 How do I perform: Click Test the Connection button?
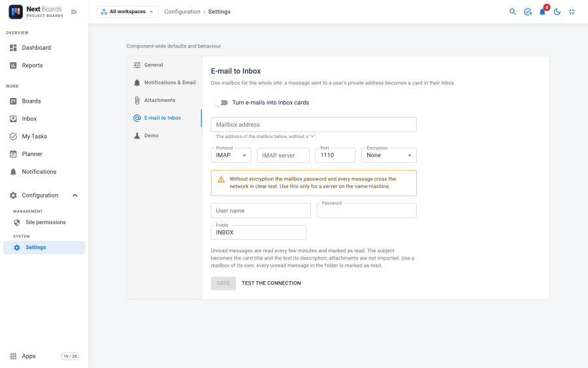(271, 283)
